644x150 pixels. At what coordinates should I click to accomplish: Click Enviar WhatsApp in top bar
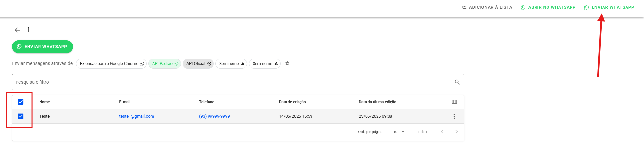(609, 7)
